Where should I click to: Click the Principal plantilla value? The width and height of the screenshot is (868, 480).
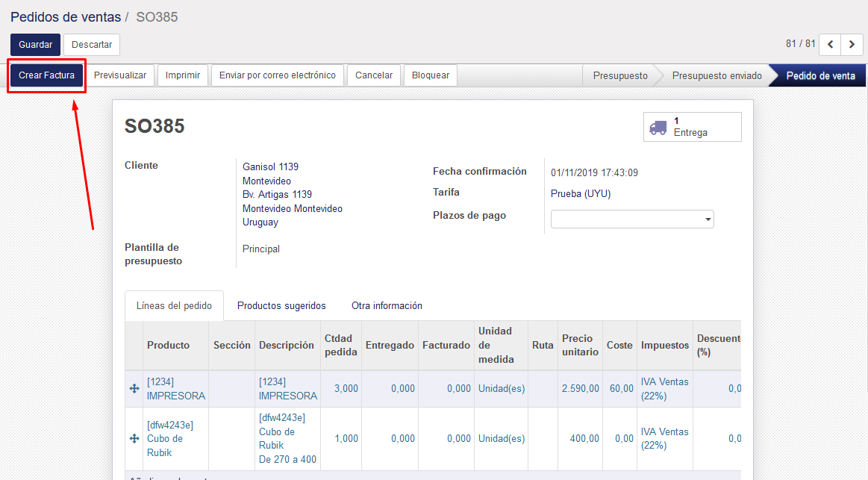(x=260, y=249)
